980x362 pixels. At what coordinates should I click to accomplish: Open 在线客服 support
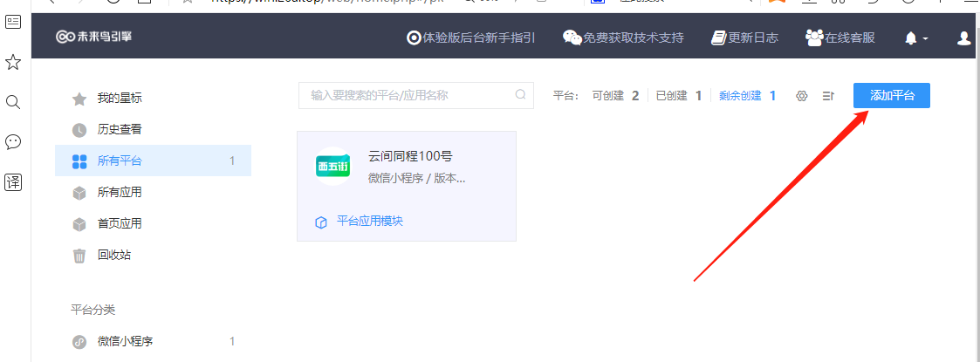coord(840,38)
